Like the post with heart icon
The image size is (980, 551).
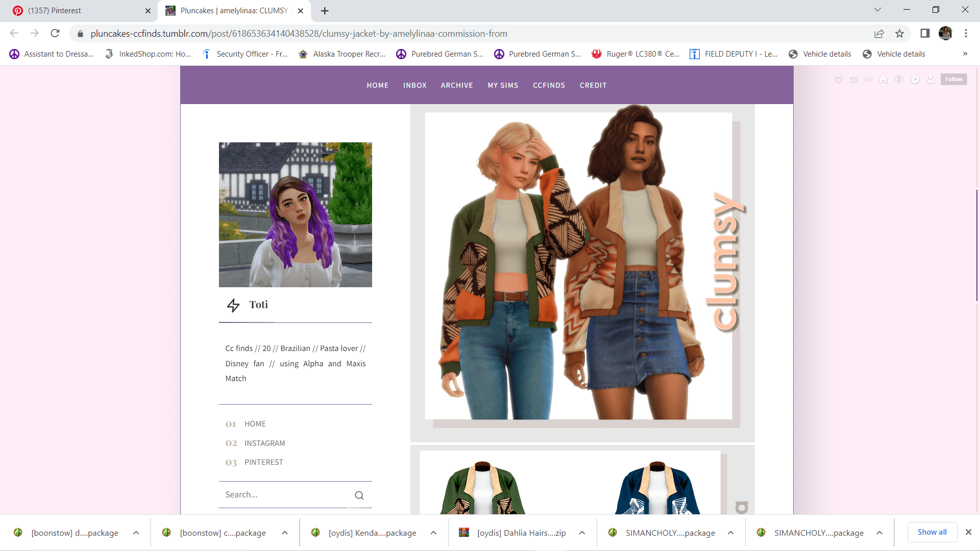(x=838, y=80)
